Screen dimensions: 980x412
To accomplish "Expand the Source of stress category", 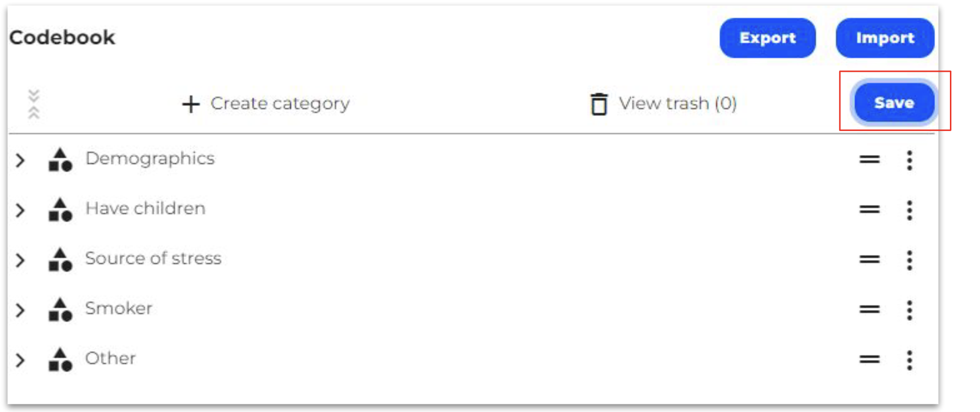I will [x=20, y=260].
